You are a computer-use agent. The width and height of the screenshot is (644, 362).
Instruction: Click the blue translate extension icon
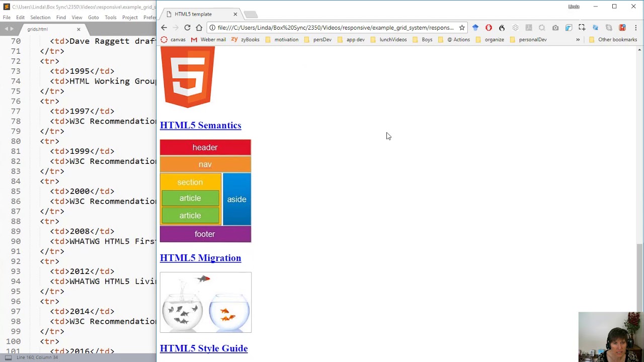pos(595,28)
